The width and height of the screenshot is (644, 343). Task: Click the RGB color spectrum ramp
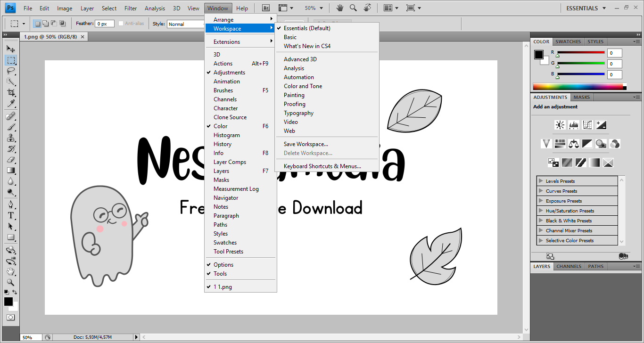[x=578, y=87]
